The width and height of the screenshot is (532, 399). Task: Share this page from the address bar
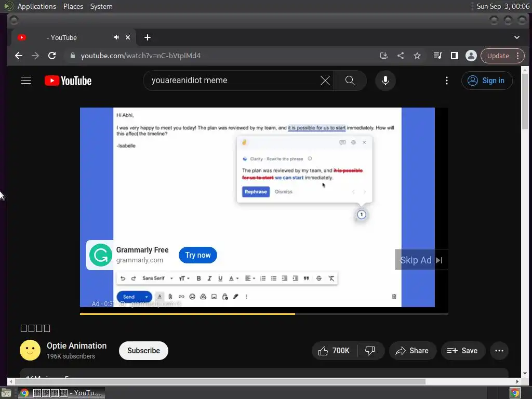point(401,56)
